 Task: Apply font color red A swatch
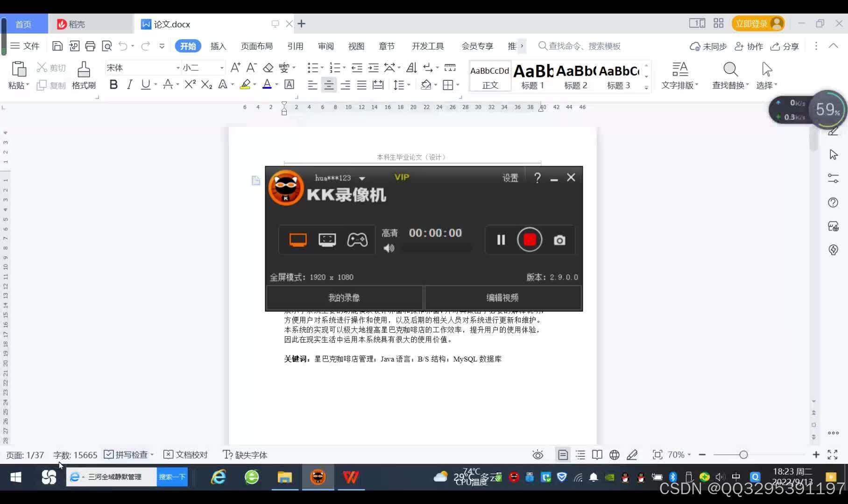tap(267, 84)
